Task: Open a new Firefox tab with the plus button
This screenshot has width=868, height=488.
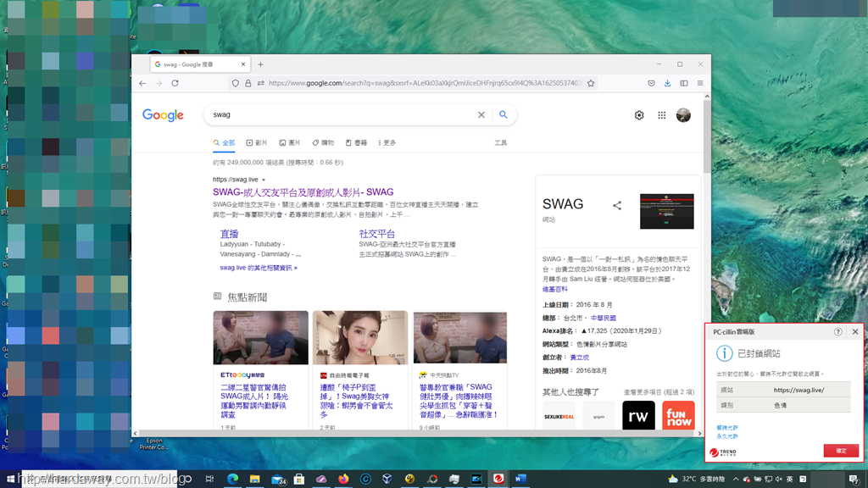Action: tap(261, 64)
